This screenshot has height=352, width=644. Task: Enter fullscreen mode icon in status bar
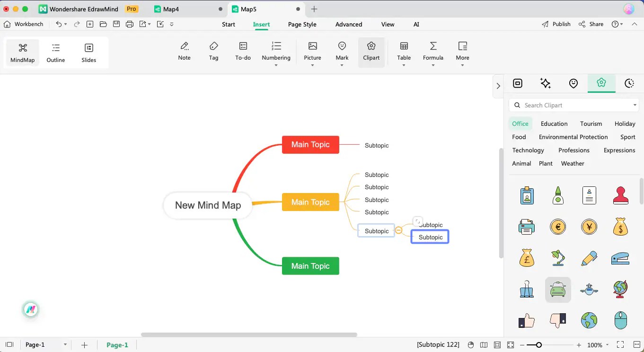tap(621, 345)
